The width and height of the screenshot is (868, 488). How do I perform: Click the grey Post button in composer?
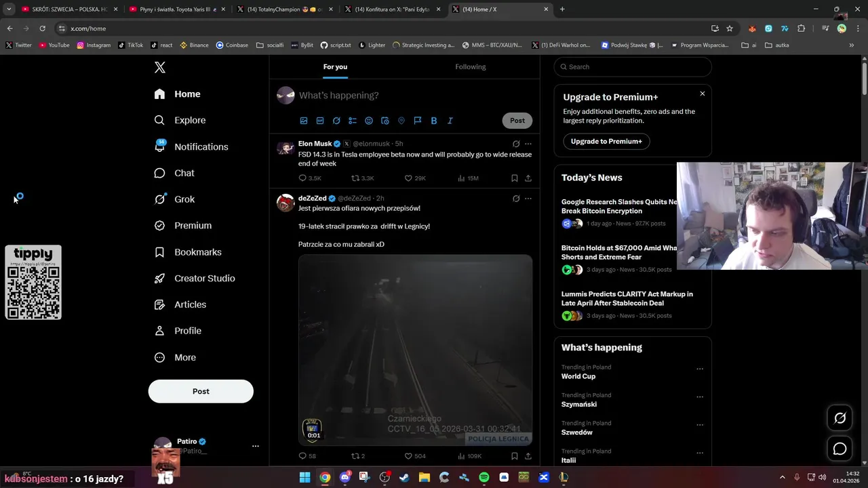(x=517, y=121)
